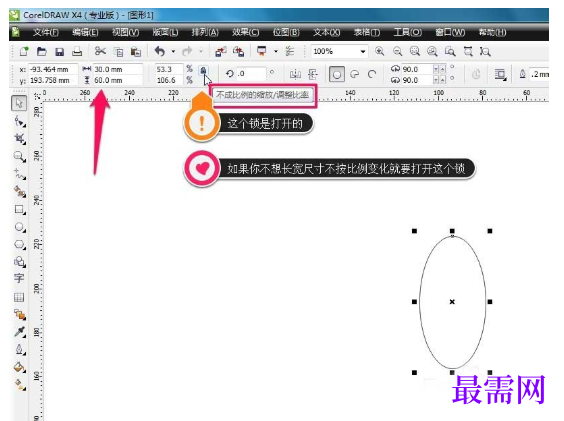Save the document
Viewport: 564px width, 421px height.
[x=59, y=52]
